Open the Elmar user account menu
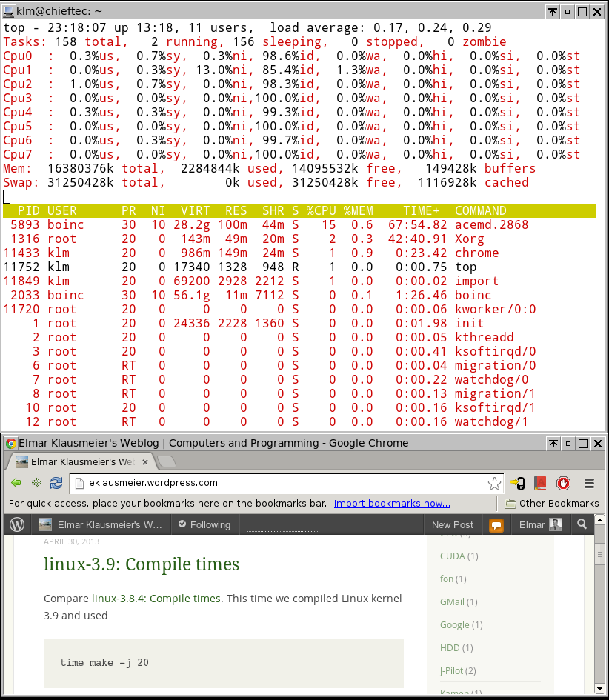Screen dimensions: 609x700 tap(540, 524)
